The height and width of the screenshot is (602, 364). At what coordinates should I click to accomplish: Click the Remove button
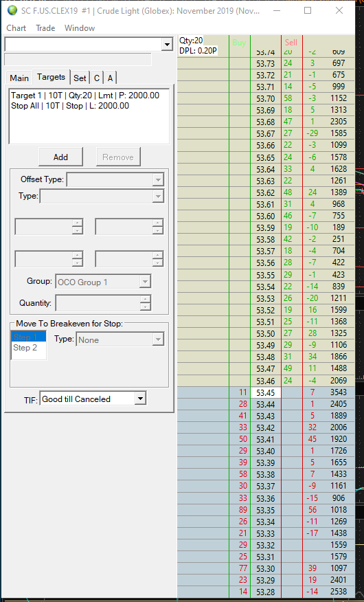click(x=118, y=157)
